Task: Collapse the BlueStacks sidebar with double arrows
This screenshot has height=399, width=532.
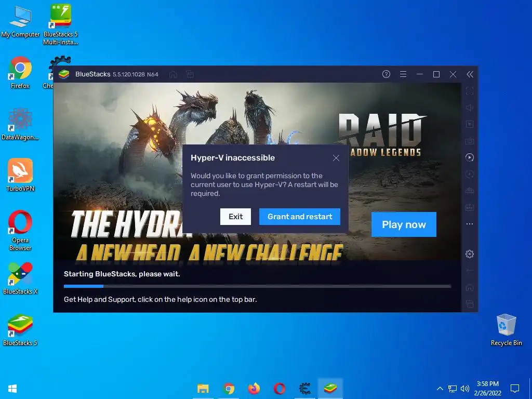Action: coord(470,74)
